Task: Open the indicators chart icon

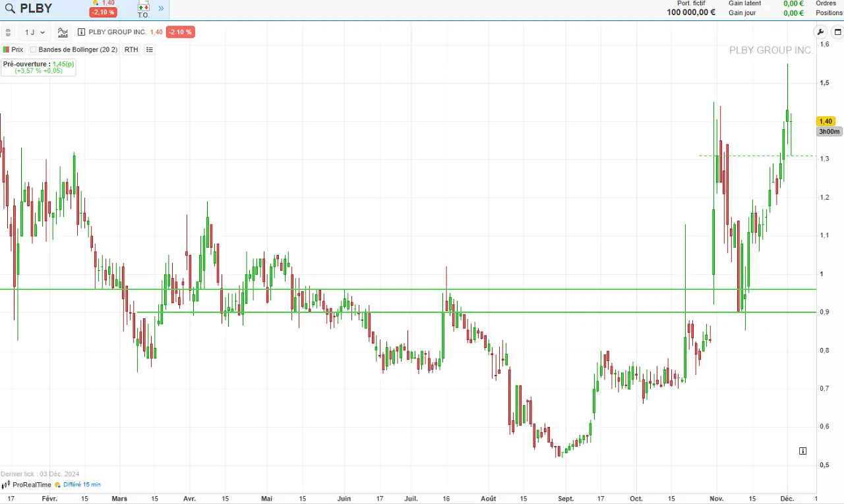Action: click(63, 32)
